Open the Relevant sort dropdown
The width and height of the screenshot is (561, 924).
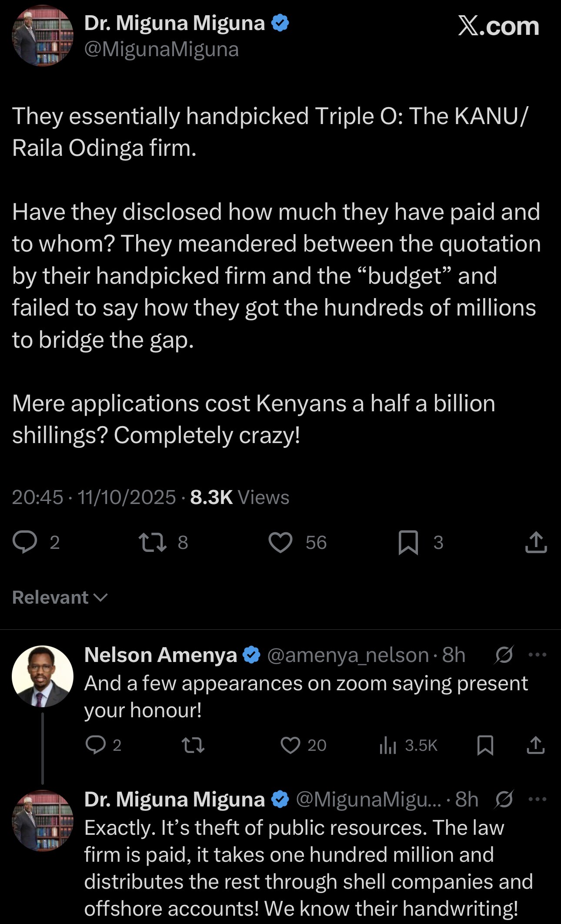click(x=60, y=598)
